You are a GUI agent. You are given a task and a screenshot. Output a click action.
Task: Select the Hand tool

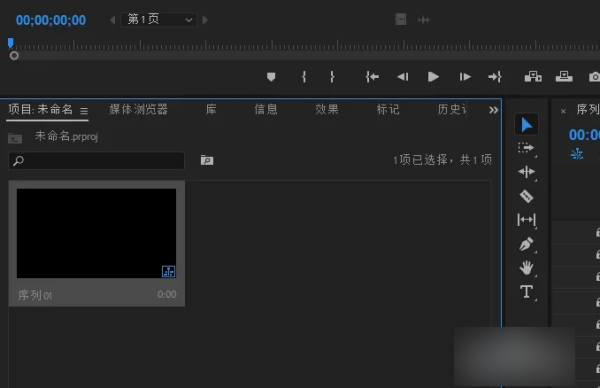point(527,268)
